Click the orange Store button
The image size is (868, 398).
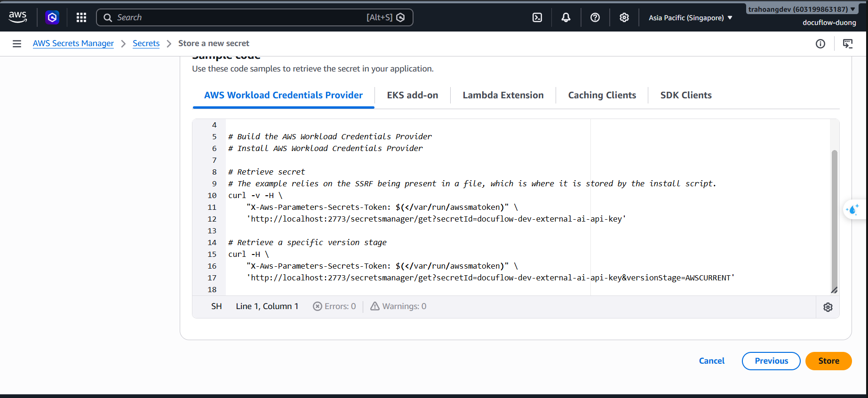[829, 361]
